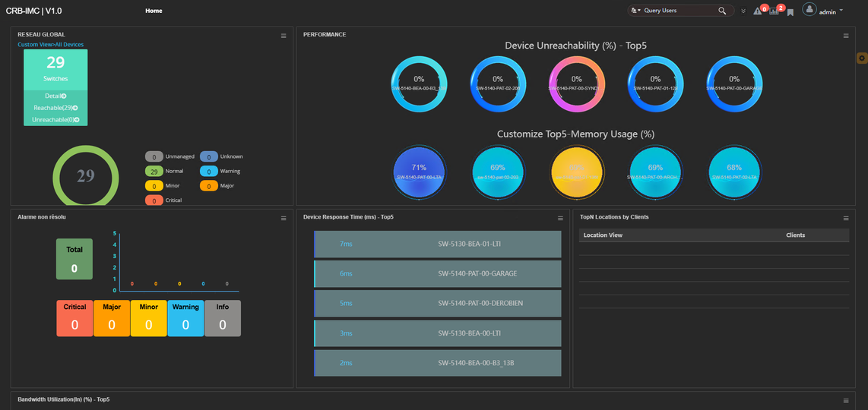Select the Critical alarm count tile
The height and width of the screenshot is (410, 868).
click(x=74, y=318)
